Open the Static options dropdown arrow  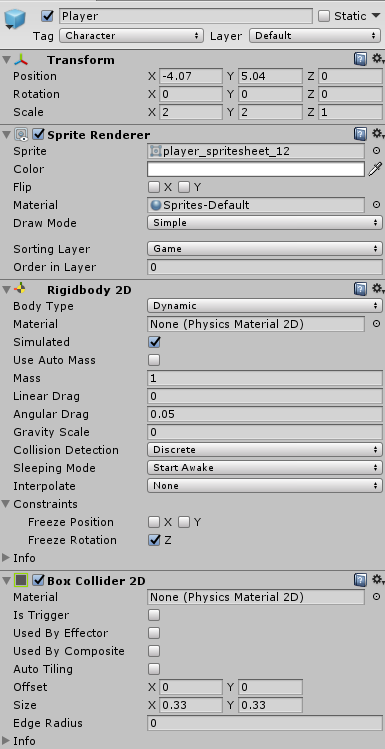[x=375, y=16]
